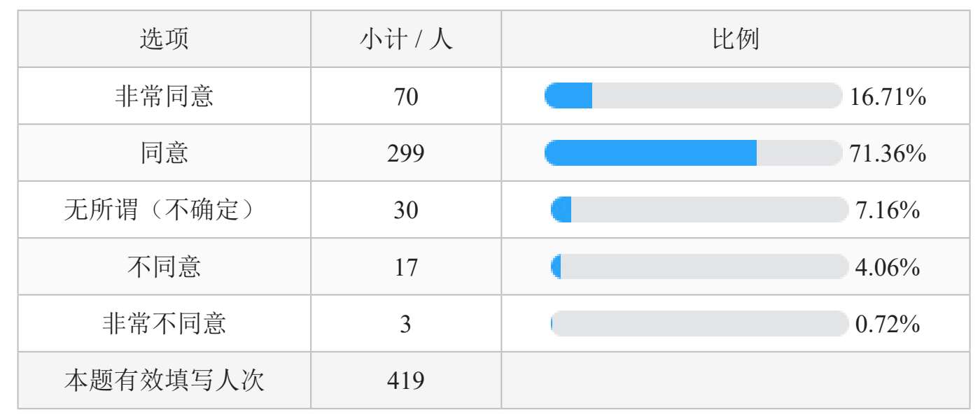
Task: Click the 本题有效填写人次 label
Action: coord(164,381)
